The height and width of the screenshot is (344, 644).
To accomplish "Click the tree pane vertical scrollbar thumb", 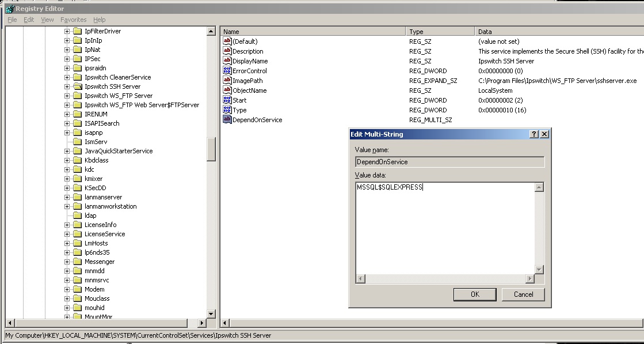I will point(211,149).
